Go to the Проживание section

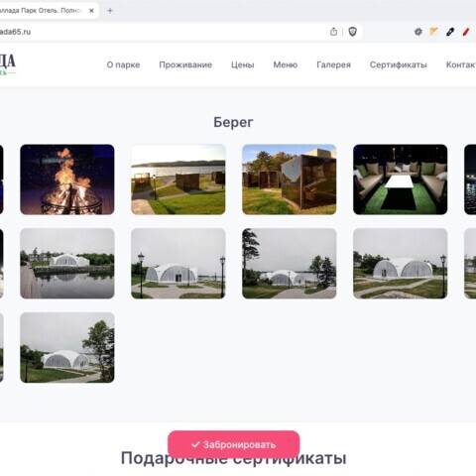(x=185, y=64)
